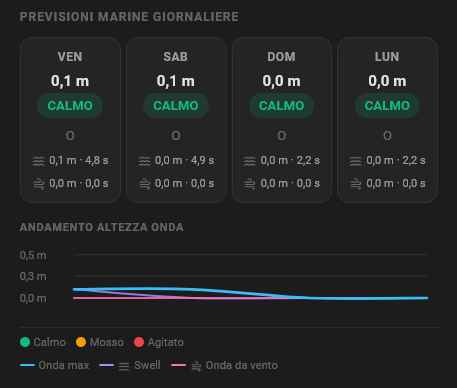Image resolution: width=457 pixels, height=388 pixels.
Task: Click the Andamento Altezza Onda heading
Action: click(102, 227)
